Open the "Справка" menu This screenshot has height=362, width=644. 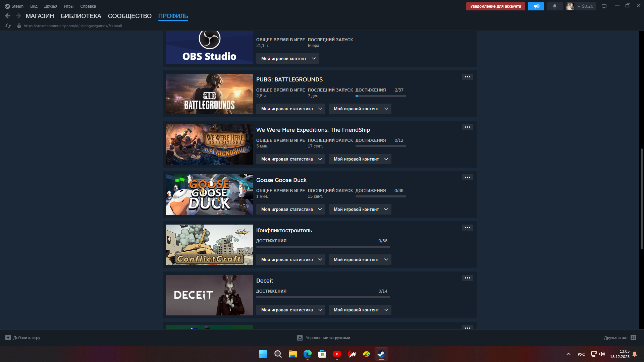coord(88,6)
